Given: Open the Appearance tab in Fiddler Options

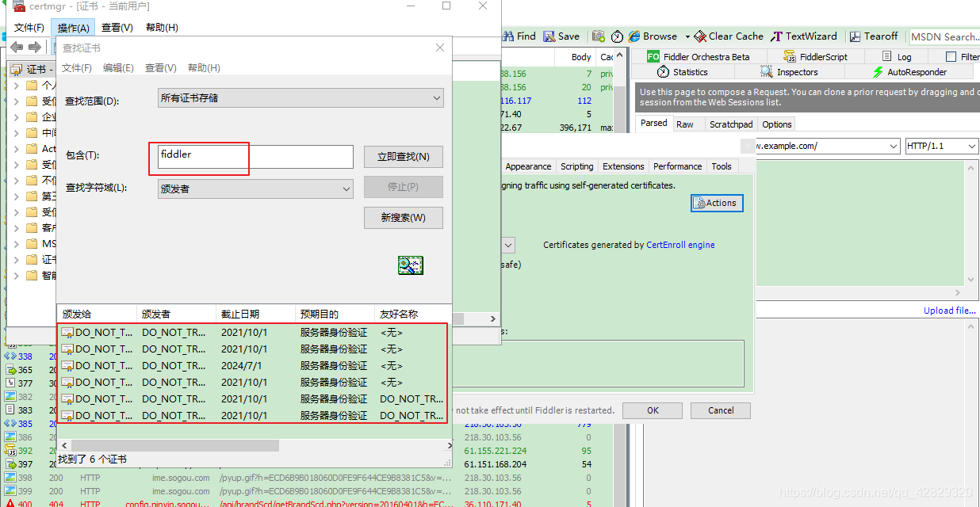Looking at the screenshot, I should [x=528, y=166].
